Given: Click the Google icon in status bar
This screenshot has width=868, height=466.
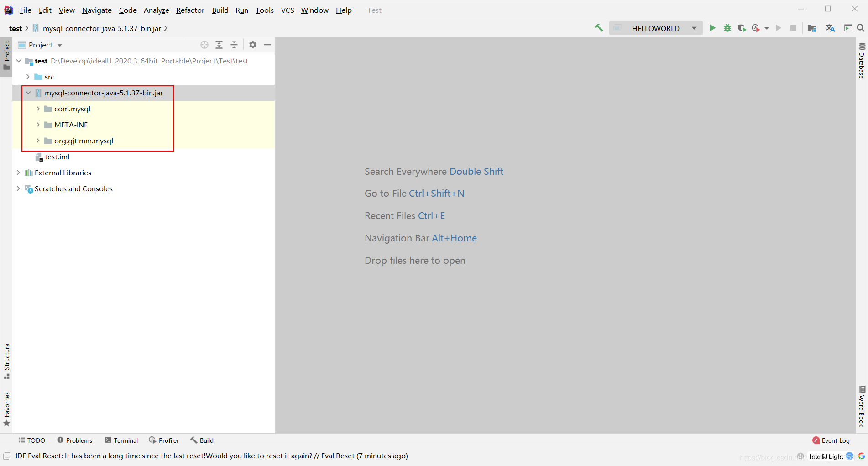Looking at the screenshot, I should (x=862, y=456).
